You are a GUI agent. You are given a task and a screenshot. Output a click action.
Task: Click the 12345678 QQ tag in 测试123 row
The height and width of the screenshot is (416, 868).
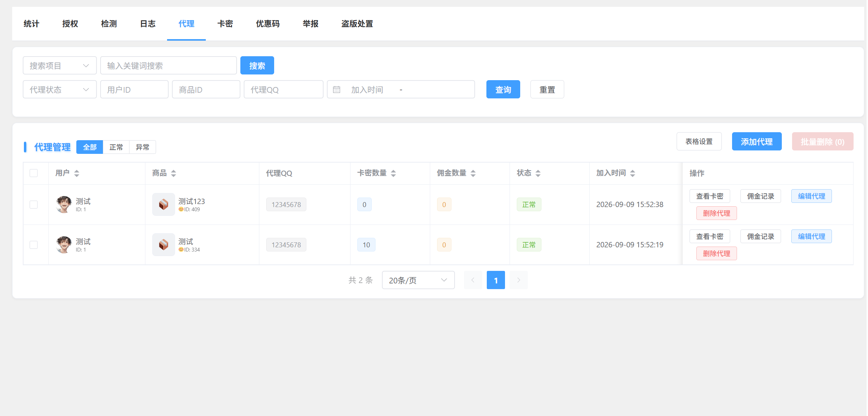tap(286, 204)
